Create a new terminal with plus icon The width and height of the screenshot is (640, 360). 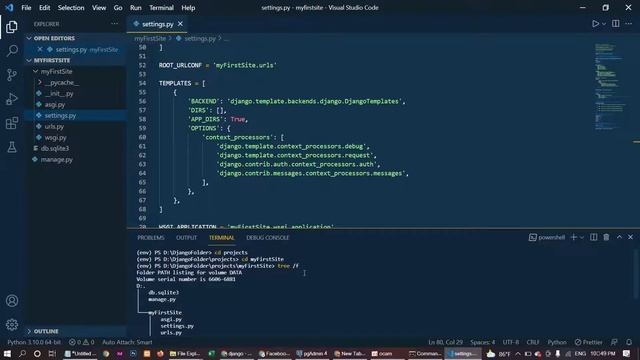pos(573,237)
